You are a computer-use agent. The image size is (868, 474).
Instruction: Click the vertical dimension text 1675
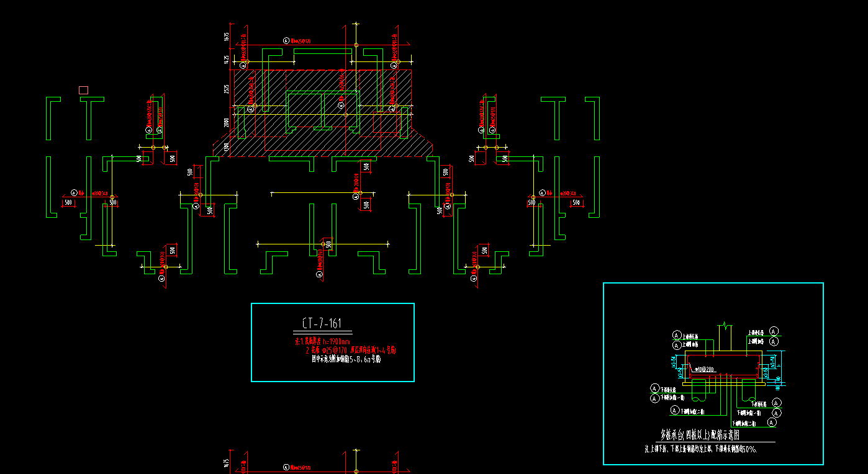(227, 36)
